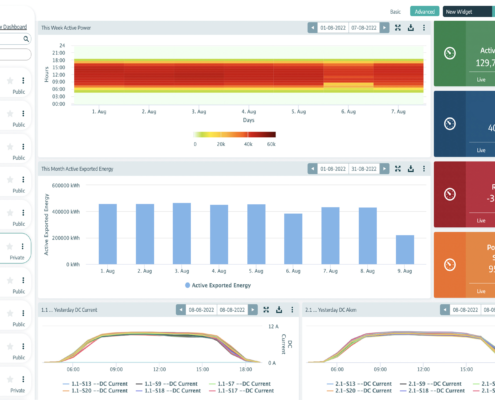Go to previous month in This Month Active Exported Energy
The image size is (495, 400).
(312, 169)
